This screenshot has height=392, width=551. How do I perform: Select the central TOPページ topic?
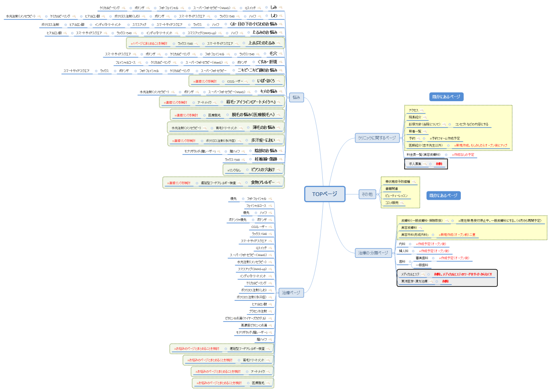[324, 194]
